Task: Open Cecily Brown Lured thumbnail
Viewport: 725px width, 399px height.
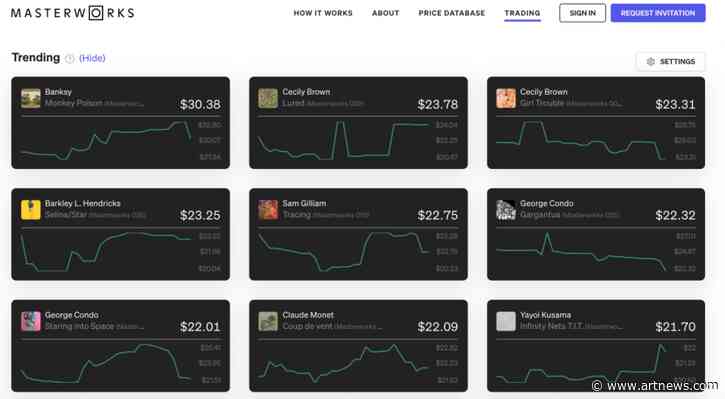Action: pyautogui.click(x=268, y=98)
